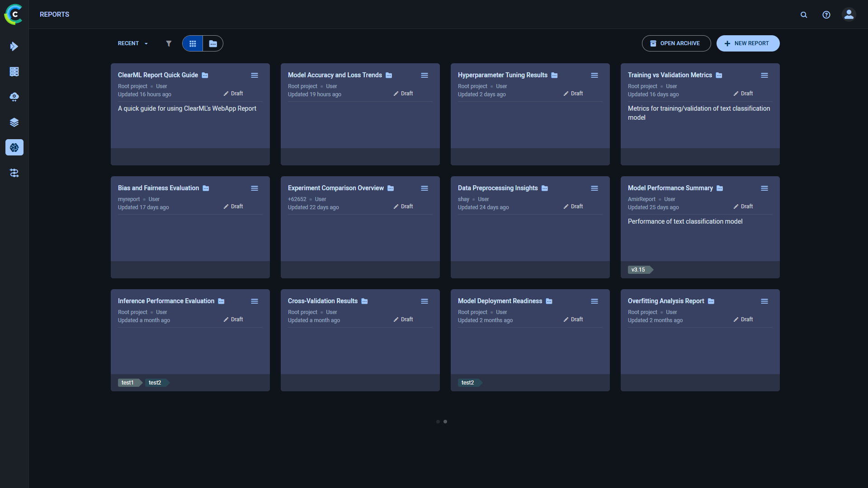
Task: Open the search panel
Action: tap(804, 14)
